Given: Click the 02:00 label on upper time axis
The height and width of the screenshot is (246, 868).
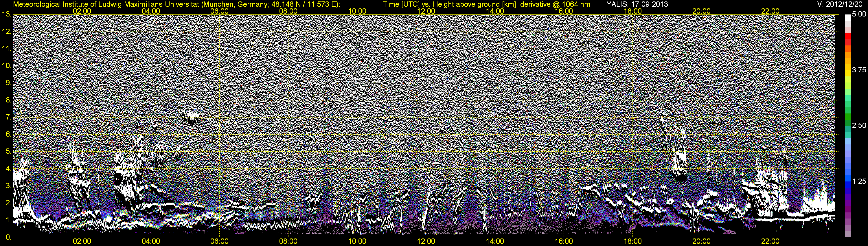Looking at the screenshot, I should point(82,11).
